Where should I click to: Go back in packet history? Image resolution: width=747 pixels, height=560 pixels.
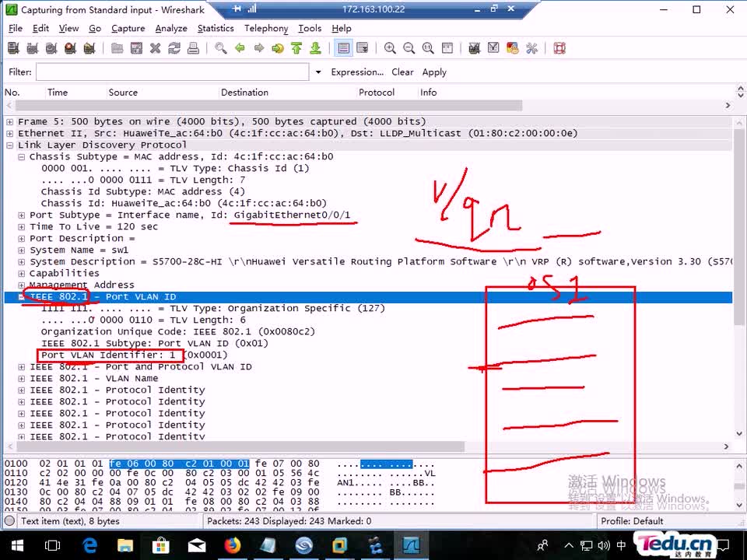point(240,48)
